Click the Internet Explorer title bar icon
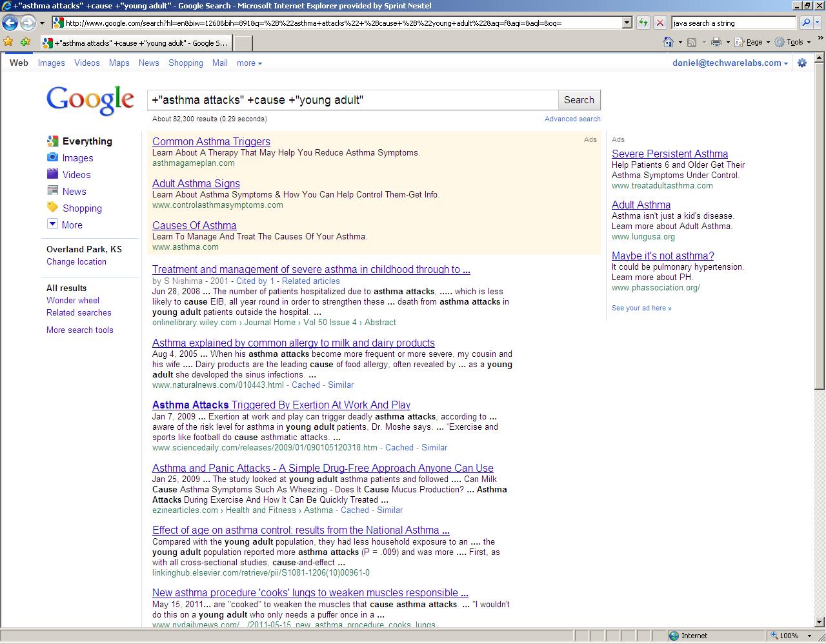 coord(6,5)
